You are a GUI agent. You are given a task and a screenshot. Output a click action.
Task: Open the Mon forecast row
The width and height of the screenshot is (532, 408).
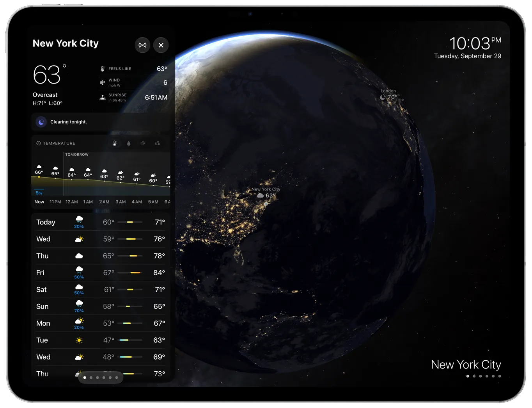(x=101, y=323)
